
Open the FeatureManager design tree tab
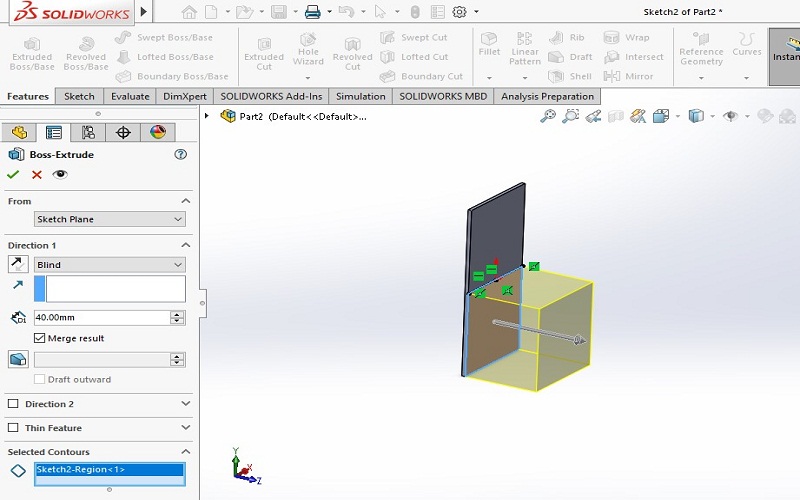coord(19,133)
